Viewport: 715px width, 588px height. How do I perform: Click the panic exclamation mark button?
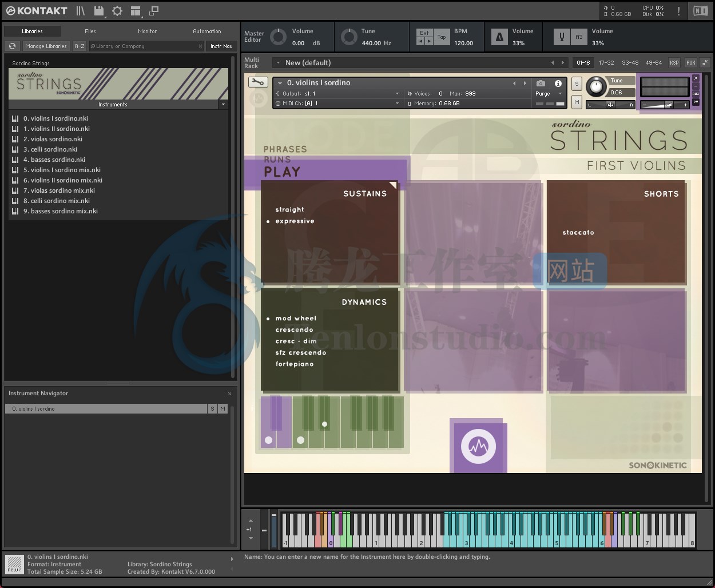click(678, 11)
